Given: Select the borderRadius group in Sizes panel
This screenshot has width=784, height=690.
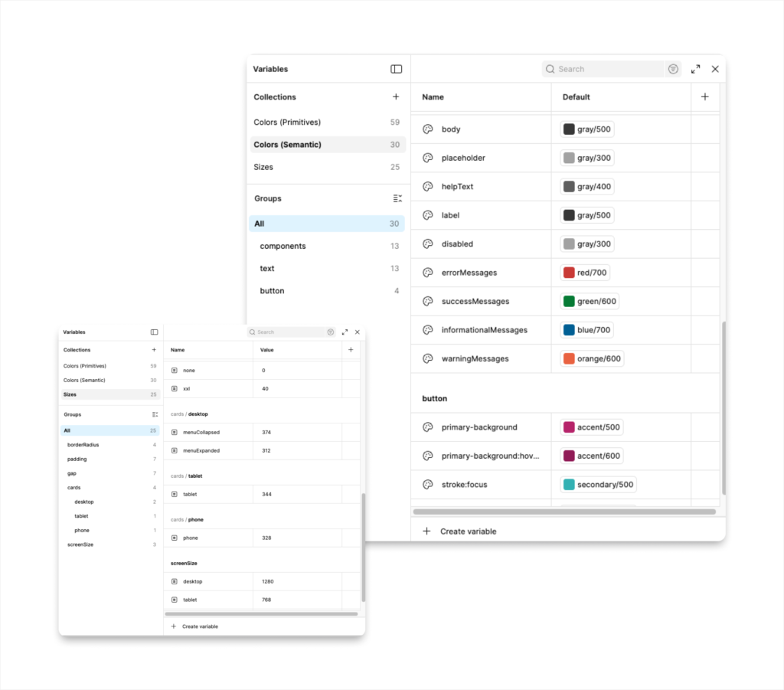Looking at the screenshot, I should (83, 445).
